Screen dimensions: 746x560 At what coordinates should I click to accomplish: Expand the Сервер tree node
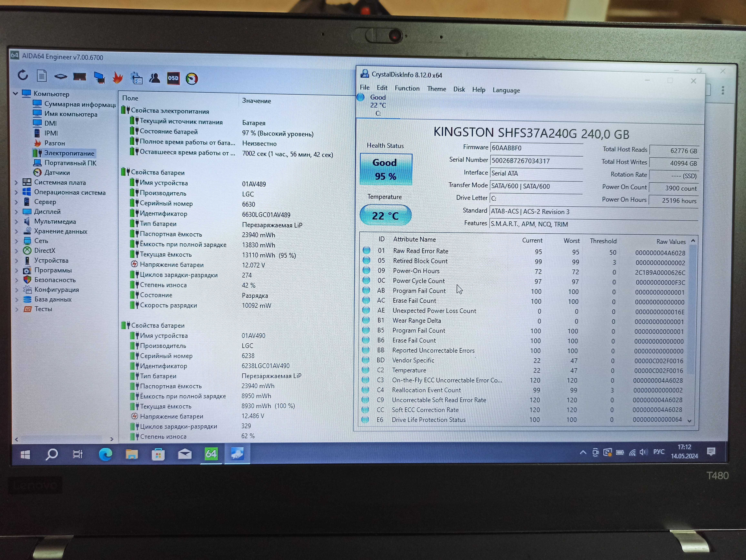click(16, 202)
